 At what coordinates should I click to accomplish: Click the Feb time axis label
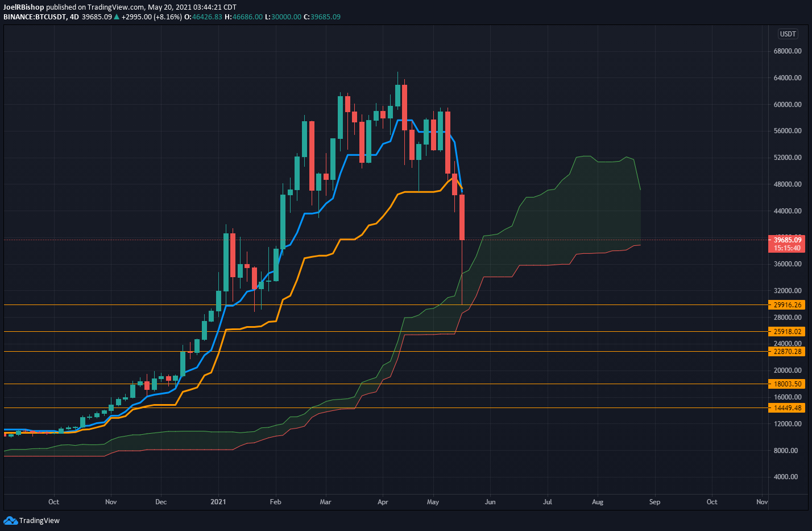coord(275,502)
